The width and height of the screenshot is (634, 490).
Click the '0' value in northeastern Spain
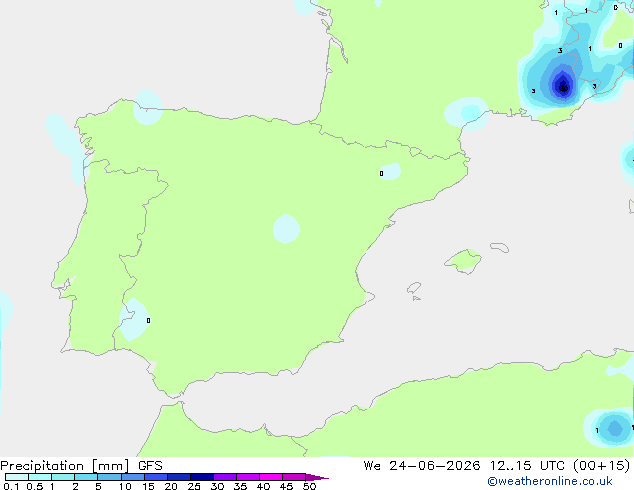[x=381, y=173]
